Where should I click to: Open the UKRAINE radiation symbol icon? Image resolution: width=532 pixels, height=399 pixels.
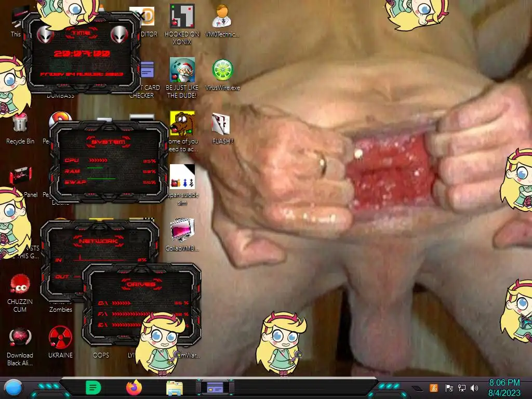[60, 342]
